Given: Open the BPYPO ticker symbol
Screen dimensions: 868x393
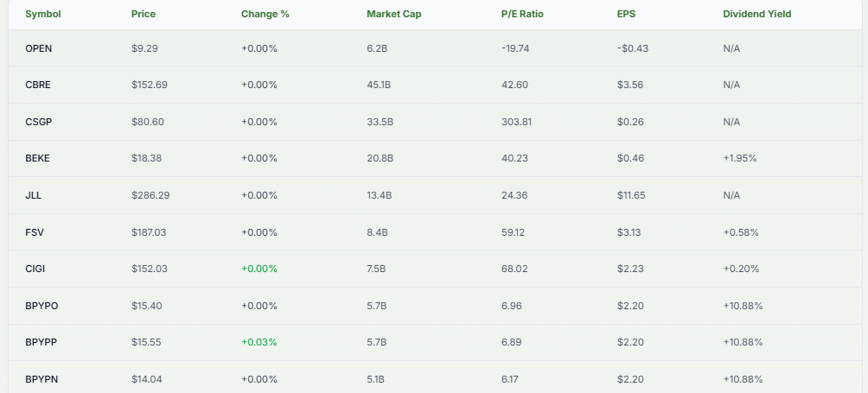Looking at the screenshot, I should point(42,306).
